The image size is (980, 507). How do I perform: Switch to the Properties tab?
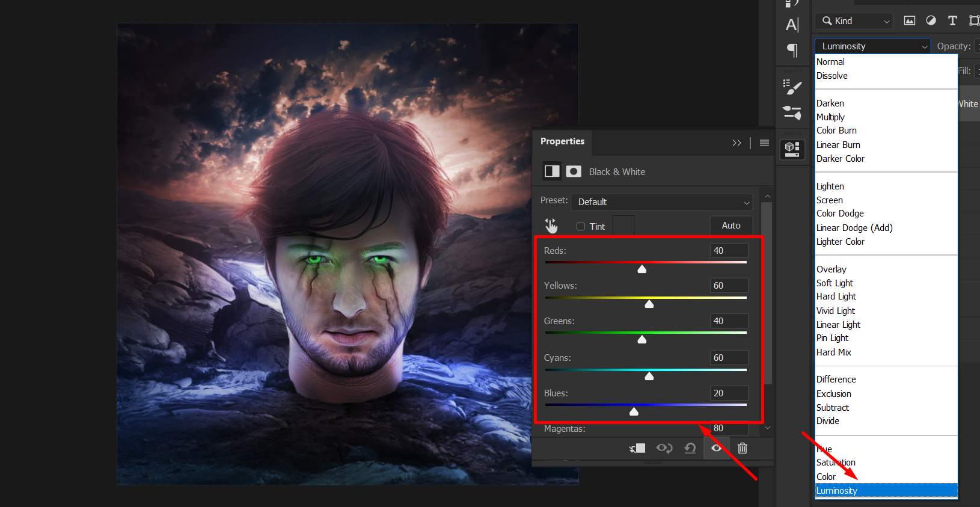click(x=562, y=141)
